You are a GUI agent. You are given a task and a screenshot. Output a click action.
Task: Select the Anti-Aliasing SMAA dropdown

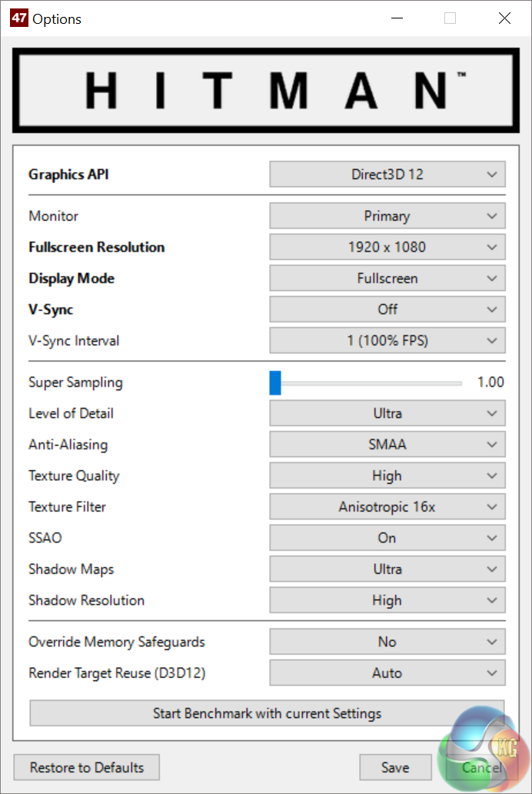pos(387,445)
